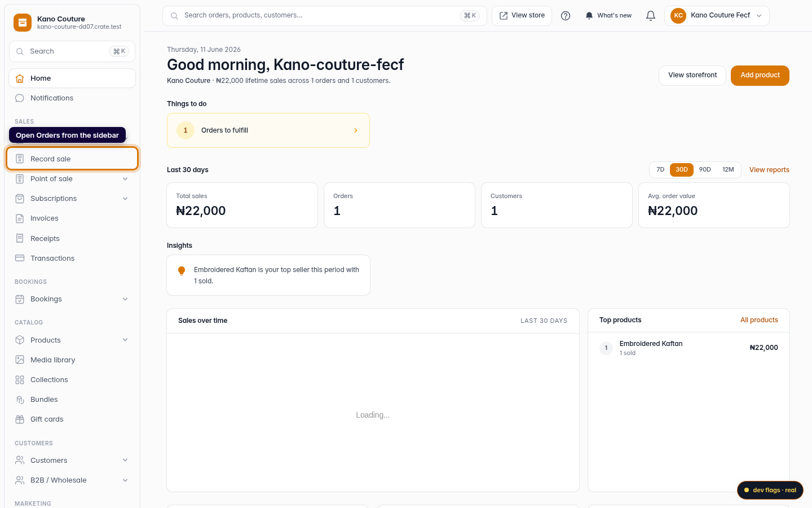Click the View storefront button

click(692, 75)
